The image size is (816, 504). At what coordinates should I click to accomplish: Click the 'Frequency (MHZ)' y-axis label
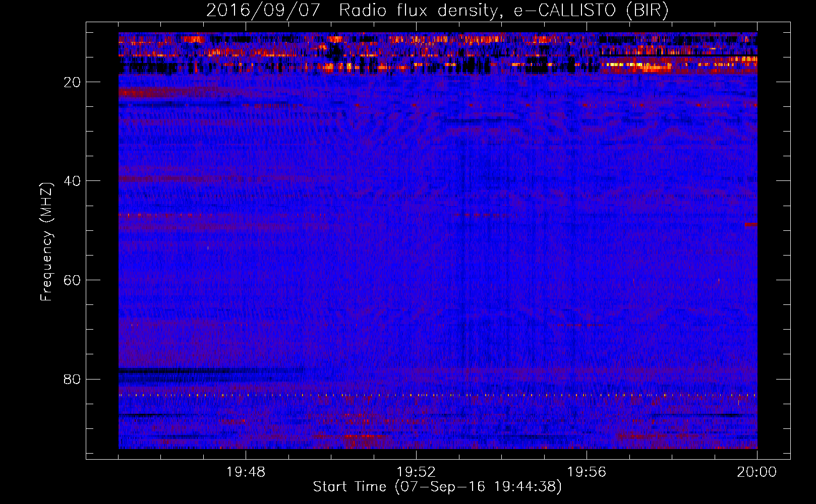click(46, 242)
